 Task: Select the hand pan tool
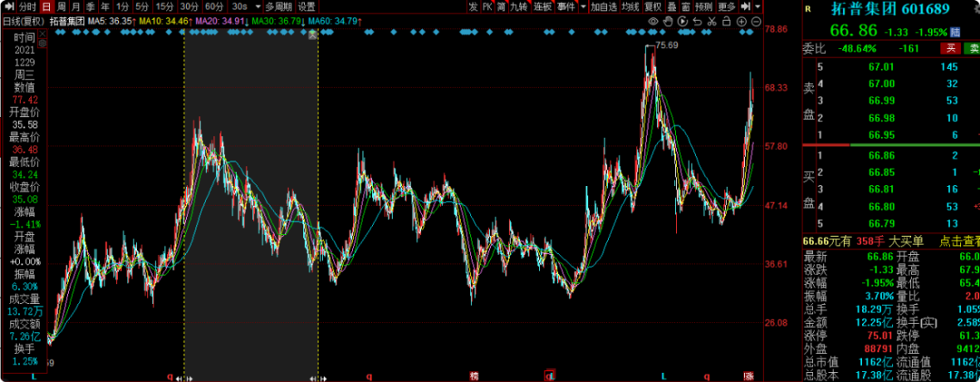pos(669,19)
